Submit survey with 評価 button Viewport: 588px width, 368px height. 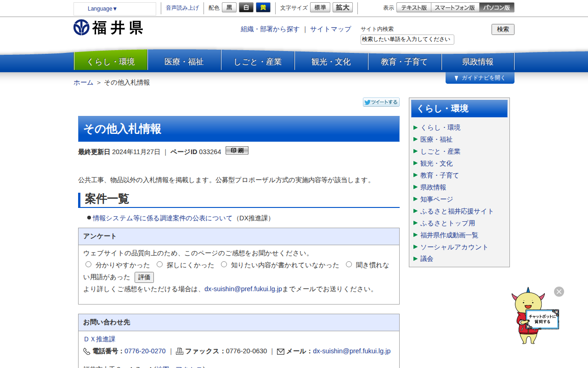(144, 277)
